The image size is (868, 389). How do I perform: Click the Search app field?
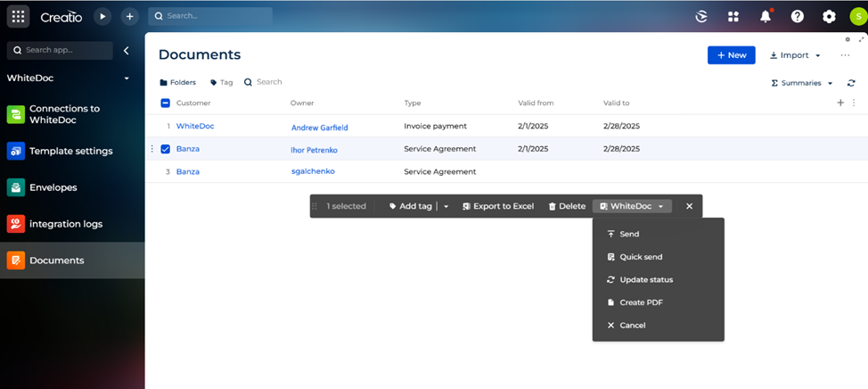[60, 51]
